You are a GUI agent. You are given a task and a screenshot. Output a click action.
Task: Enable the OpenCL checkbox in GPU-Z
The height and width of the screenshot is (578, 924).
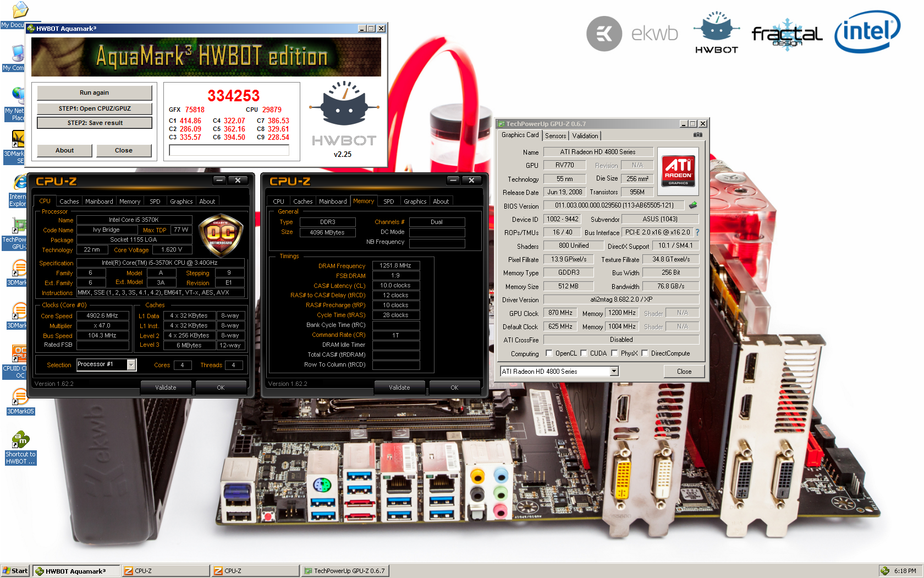pyautogui.click(x=549, y=353)
